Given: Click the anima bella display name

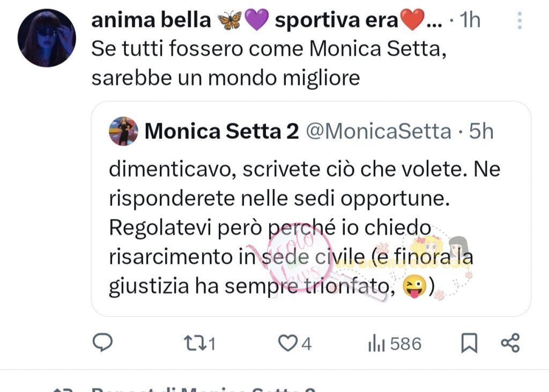Looking at the screenshot, I should pos(151,20).
